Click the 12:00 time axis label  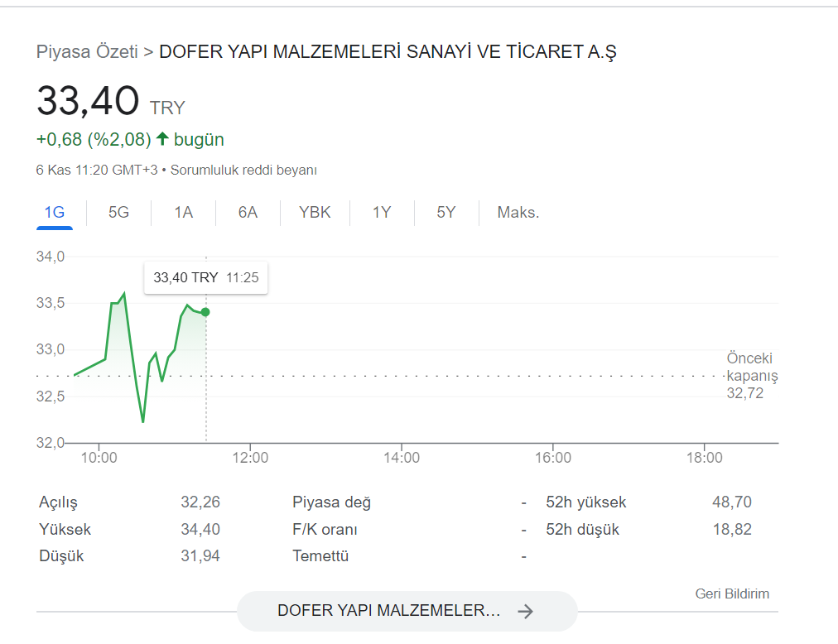pos(250,458)
